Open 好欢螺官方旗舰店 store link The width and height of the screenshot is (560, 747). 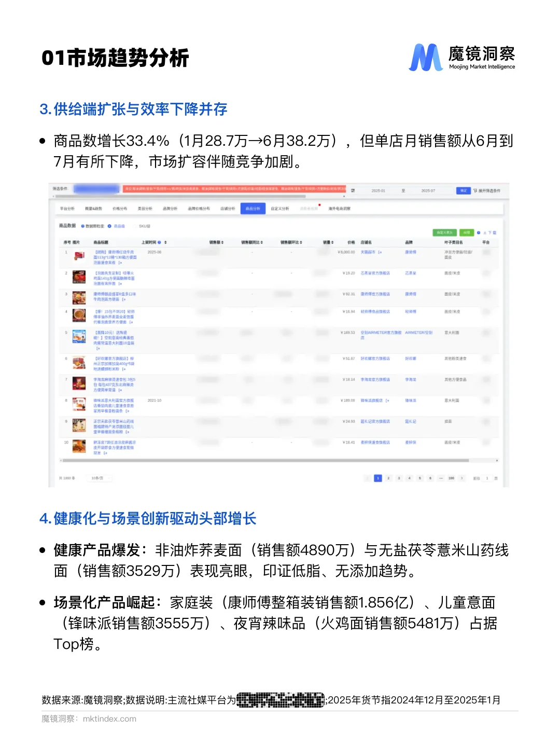375,358
